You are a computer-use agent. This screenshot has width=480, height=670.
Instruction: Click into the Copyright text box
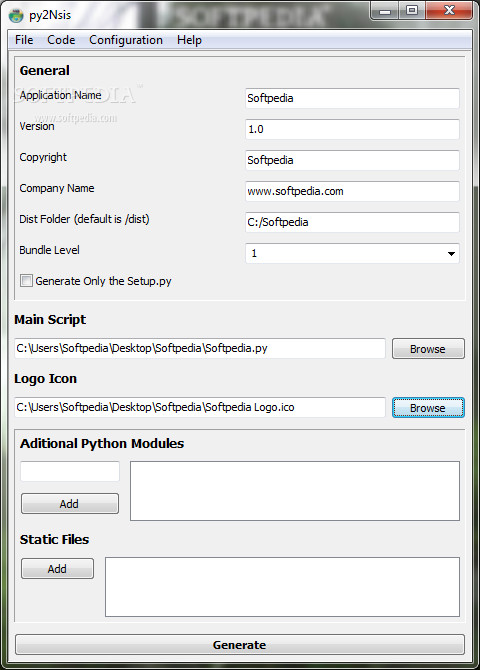point(352,160)
